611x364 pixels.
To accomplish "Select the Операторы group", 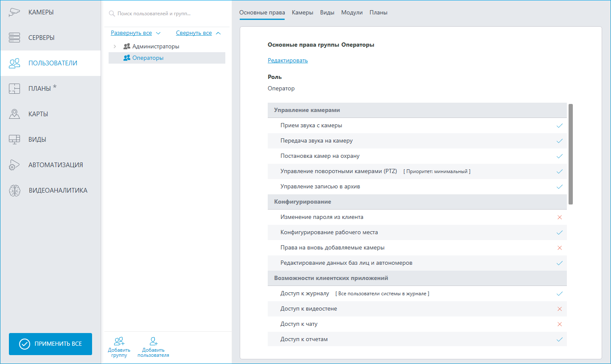I will (167, 58).
